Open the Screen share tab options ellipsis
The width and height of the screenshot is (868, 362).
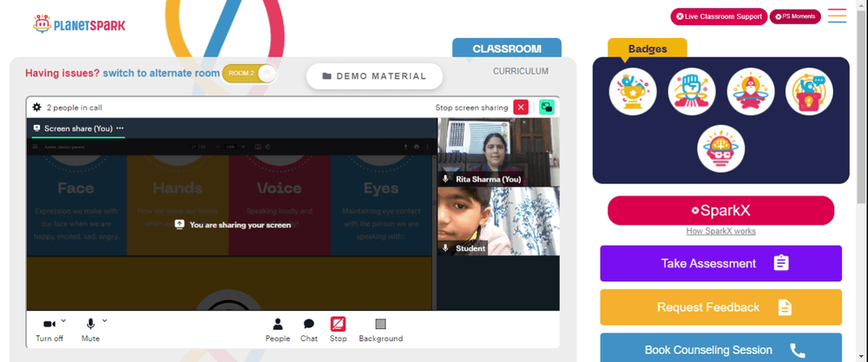pos(120,128)
